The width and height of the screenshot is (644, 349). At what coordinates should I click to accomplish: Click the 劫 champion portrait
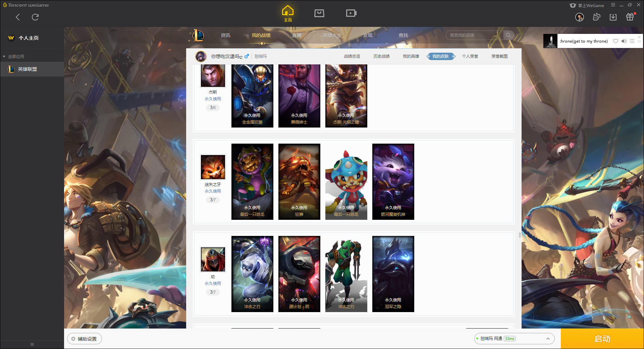(213, 259)
